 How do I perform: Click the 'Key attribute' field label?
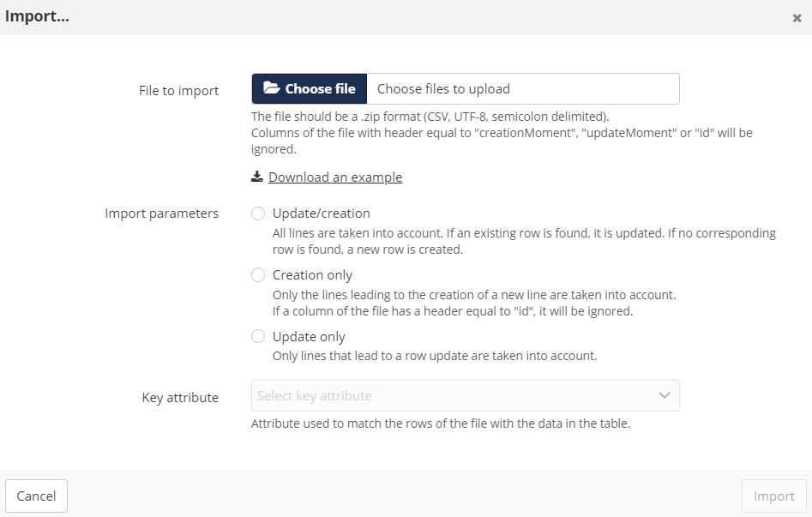tap(180, 397)
